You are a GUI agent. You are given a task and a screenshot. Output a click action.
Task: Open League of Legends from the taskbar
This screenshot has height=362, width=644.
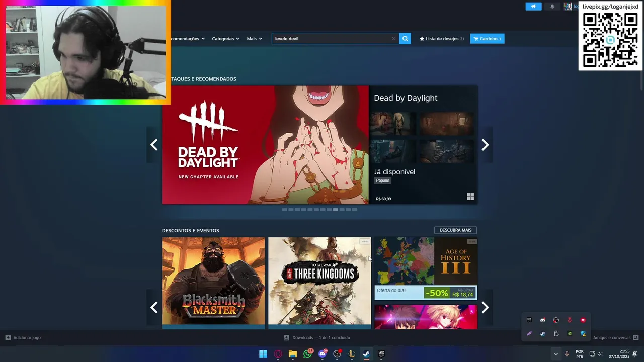[x=352, y=354]
